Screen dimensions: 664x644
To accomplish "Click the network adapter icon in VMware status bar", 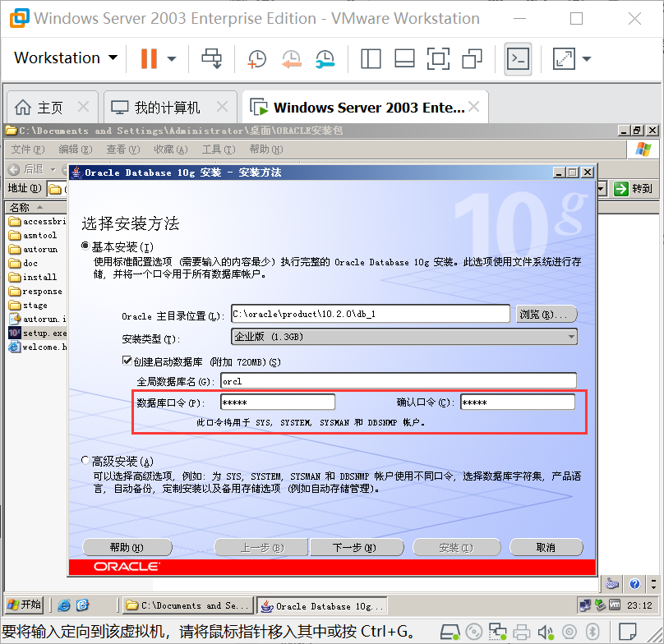I will click(497, 632).
